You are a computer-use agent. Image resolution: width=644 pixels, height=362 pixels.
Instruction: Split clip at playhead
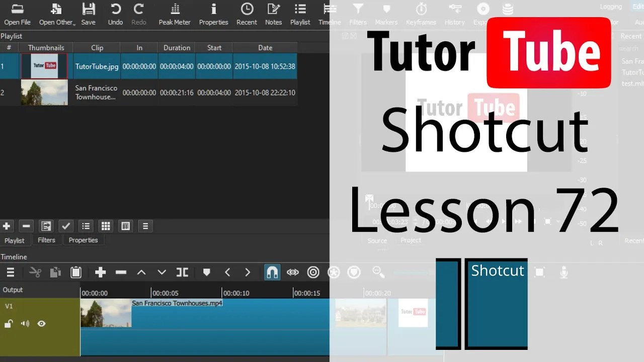(x=182, y=273)
